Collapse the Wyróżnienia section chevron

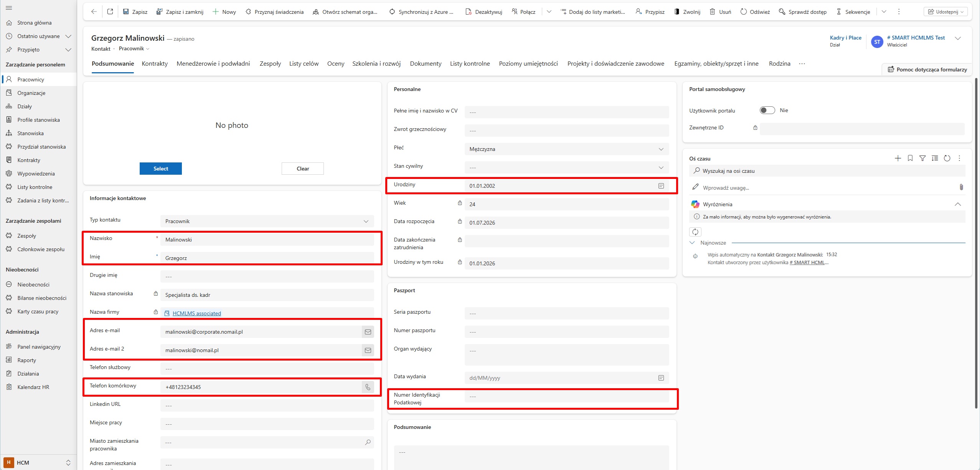pos(958,204)
